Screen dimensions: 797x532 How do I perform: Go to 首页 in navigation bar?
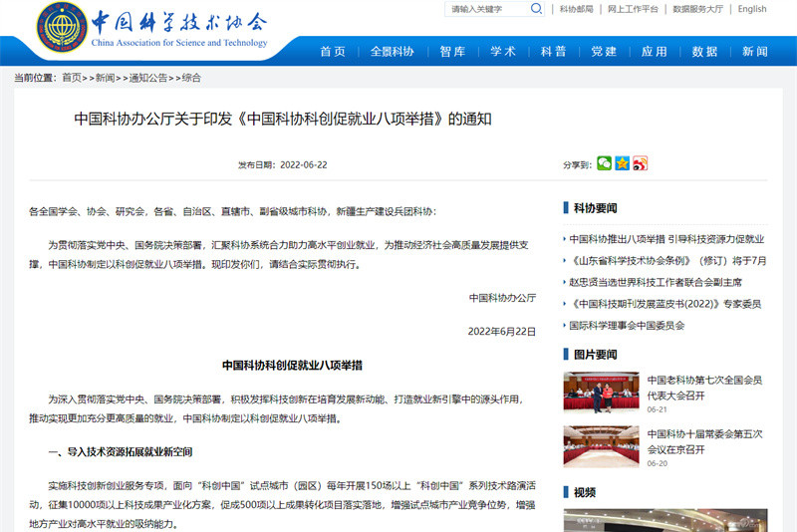coord(333,52)
